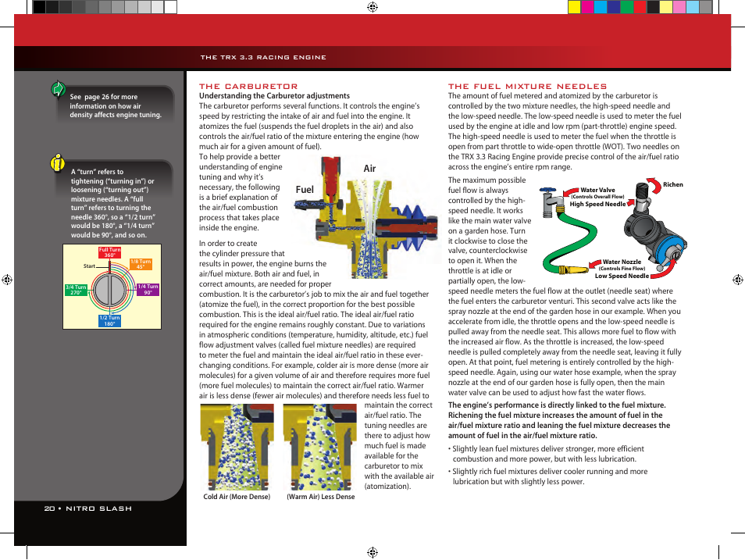Click the 'Air' label on carburetor diagram
This screenshot has width=745, height=560.
coord(369,168)
